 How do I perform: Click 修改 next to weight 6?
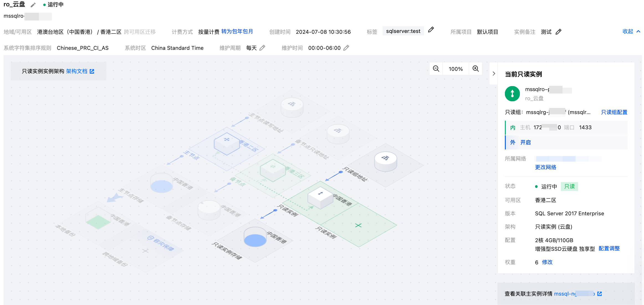[x=547, y=262]
